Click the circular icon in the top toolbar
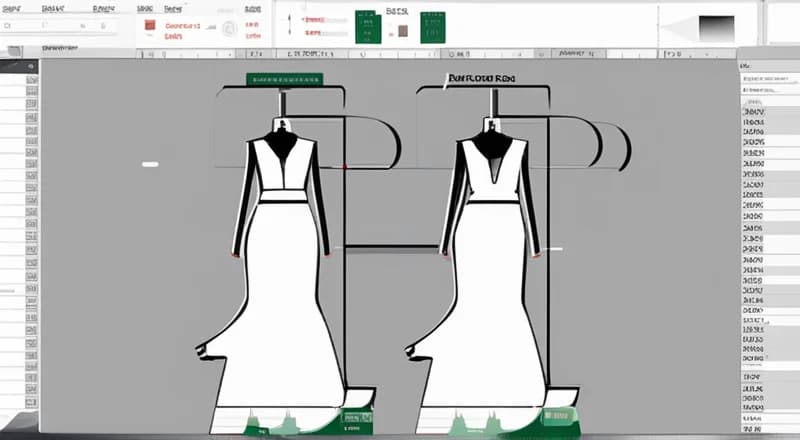800x440 pixels. click(x=227, y=28)
